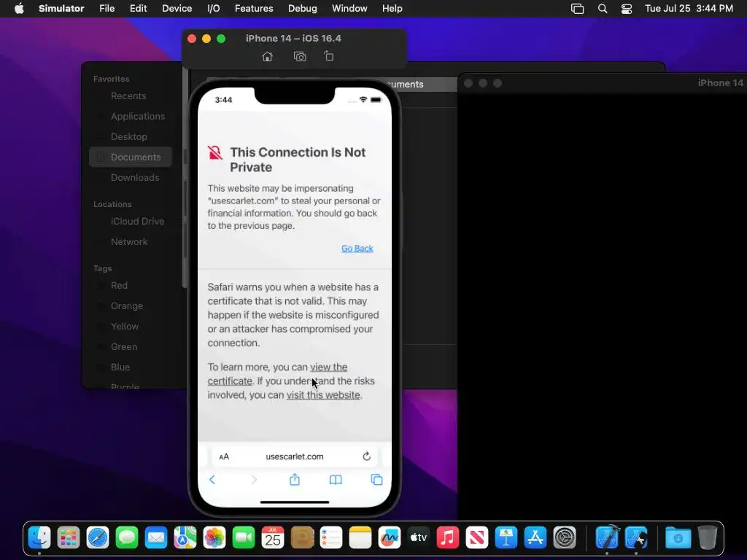Open Music from the Dock
This screenshot has width=747, height=560.
447,537
